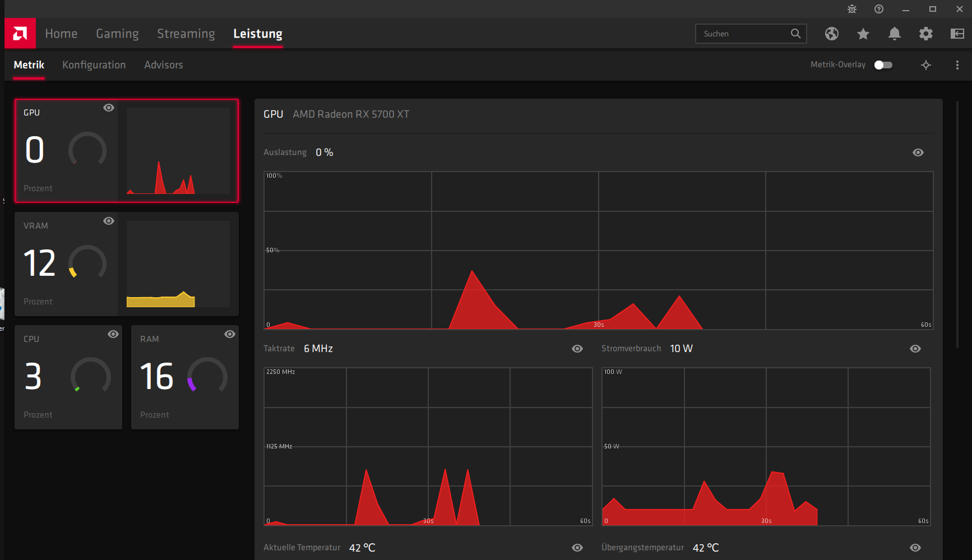Viewport: 972px width, 560px height.
Task: Select the CPU metric tile
Action: pyautogui.click(x=68, y=377)
